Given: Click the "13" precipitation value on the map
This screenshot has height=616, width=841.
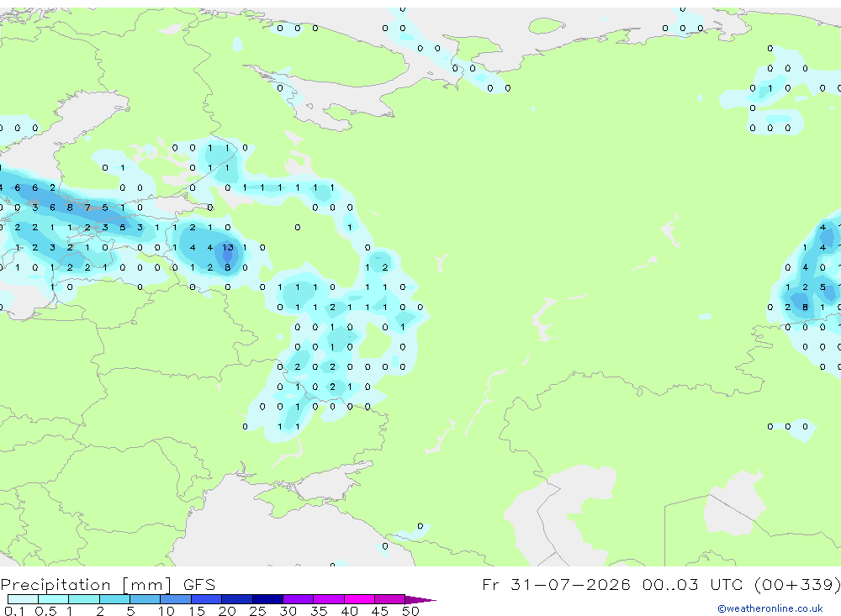Looking at the screenshot, I should [228, 248].
